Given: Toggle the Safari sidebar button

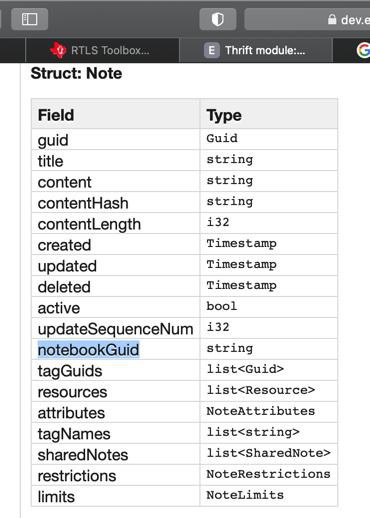Looking at the screenshot, I should pos(29,19).
